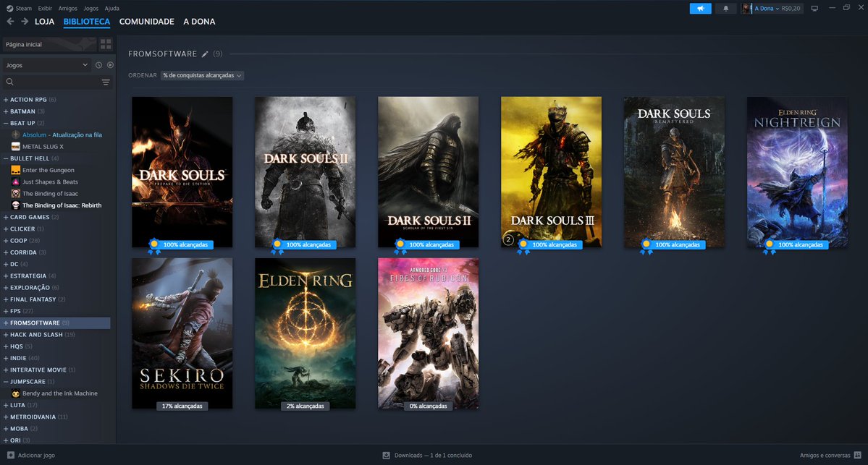
Task: Switch library to grid view icon
Action: (x=106, y=44)
